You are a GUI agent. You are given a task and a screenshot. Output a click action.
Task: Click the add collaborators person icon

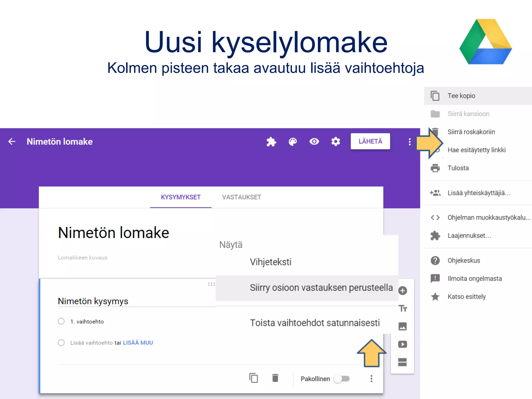[x=435, y=193]
